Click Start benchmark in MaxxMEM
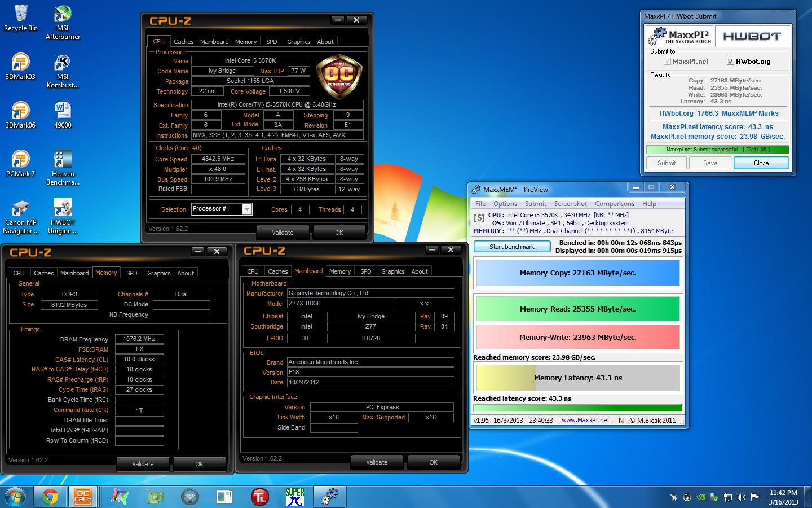 512,247
